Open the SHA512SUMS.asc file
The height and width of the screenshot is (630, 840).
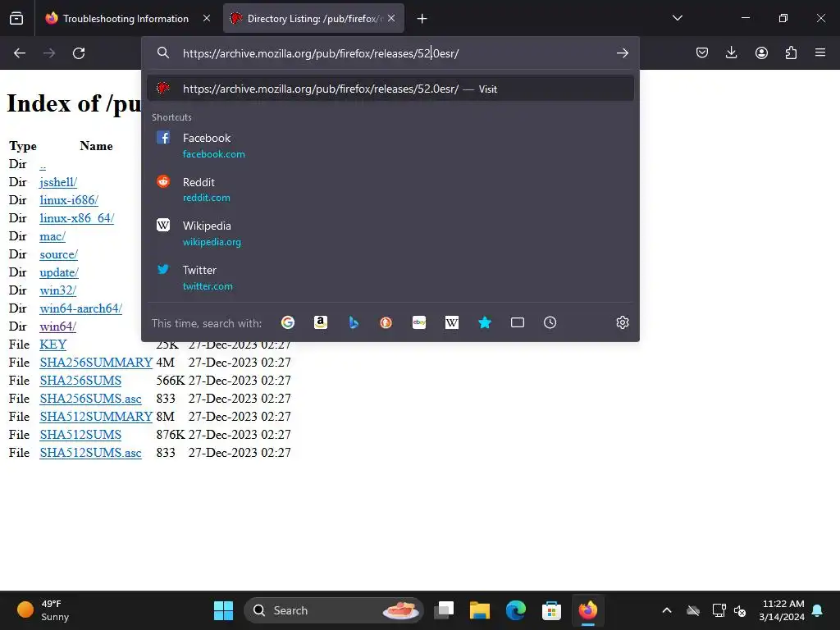(90, 453)
